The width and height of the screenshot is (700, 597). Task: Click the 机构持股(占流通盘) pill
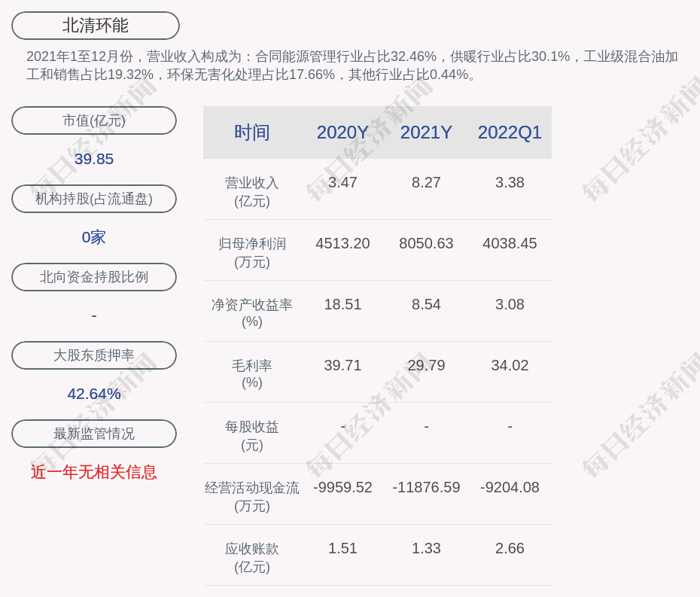pos(94,199)
